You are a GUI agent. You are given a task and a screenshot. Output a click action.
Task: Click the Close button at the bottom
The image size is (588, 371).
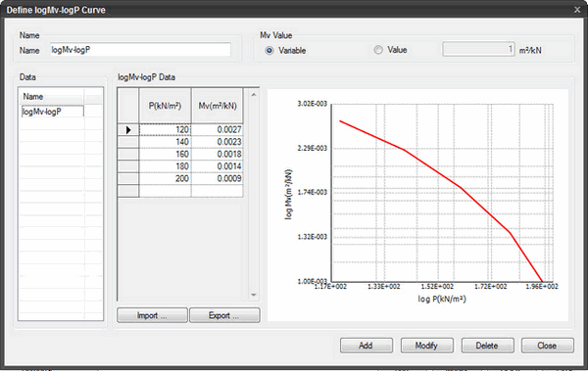[548, 346]
